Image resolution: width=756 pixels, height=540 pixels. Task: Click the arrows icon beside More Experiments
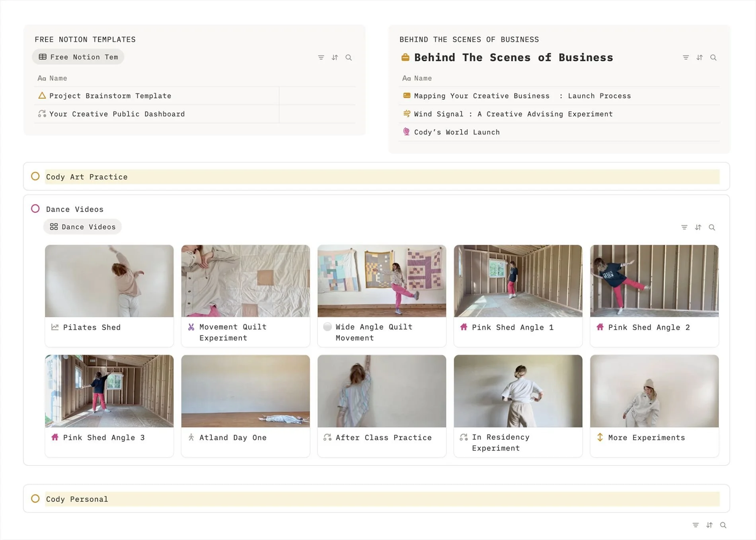(x=600, y=437)
